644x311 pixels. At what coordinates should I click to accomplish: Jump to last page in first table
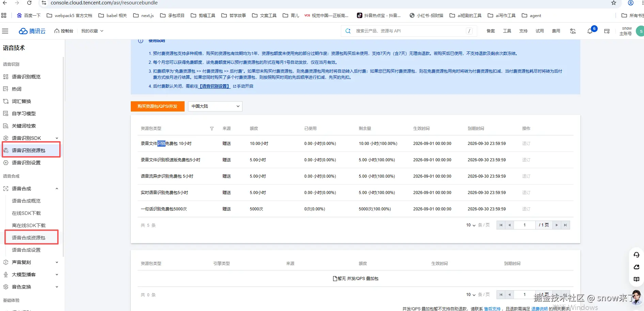pos(565,225)
